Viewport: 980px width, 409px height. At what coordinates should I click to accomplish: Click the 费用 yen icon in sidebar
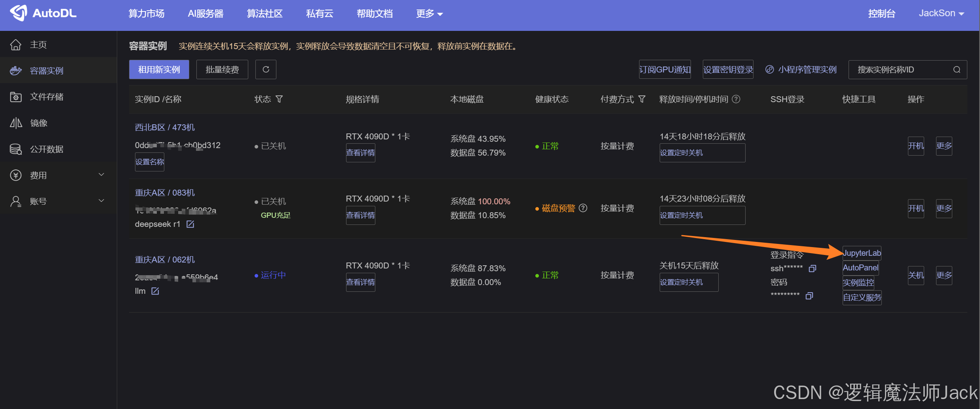[15, 175]
